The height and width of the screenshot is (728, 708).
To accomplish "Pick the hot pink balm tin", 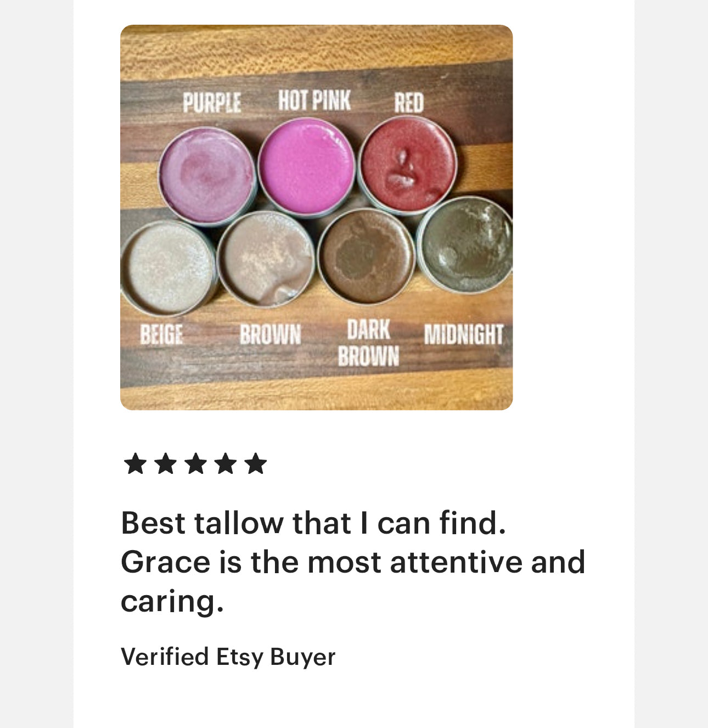I will coord(306,165).
